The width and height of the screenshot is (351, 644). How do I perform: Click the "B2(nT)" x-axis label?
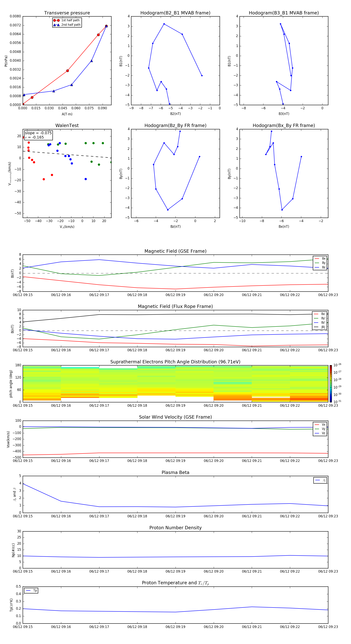coord(175,114)
